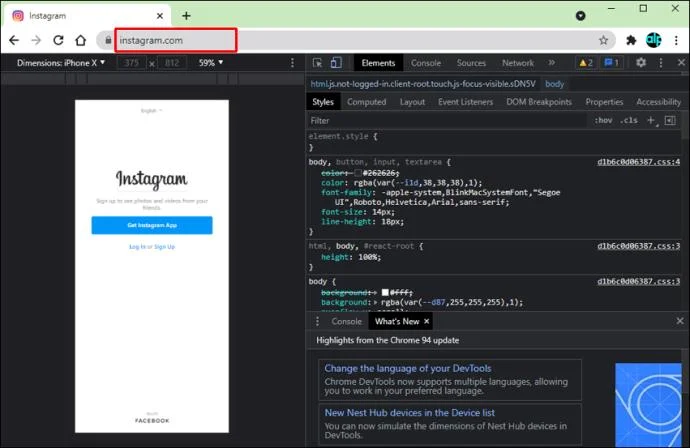
Task: Click the Log In link
Action: 137,247
